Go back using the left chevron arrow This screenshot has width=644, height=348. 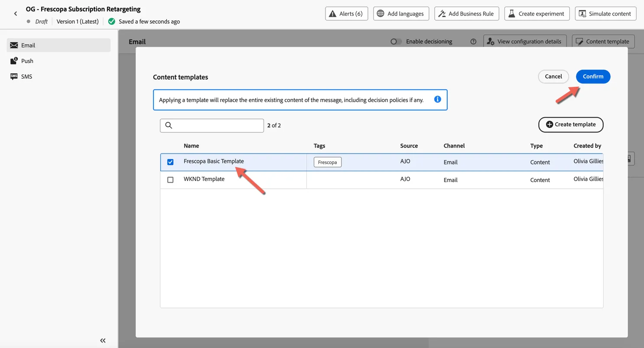pyautogui.click(x=16, y=14)
